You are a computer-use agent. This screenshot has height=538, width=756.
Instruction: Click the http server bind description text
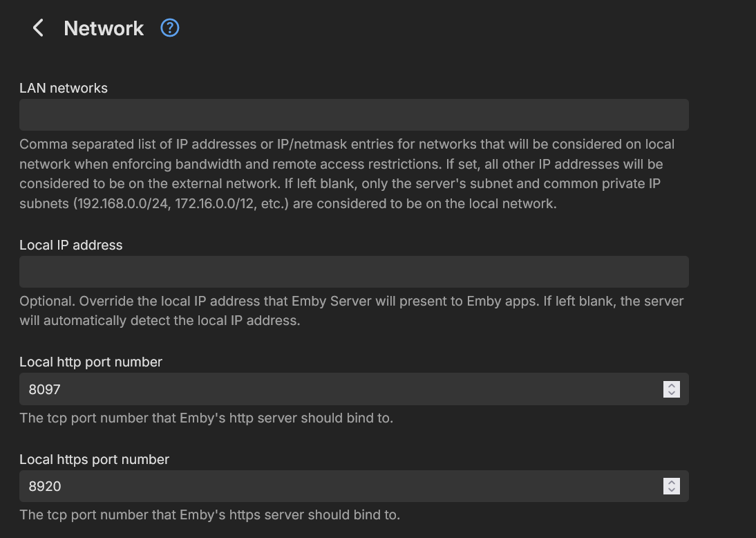(206, 418)
